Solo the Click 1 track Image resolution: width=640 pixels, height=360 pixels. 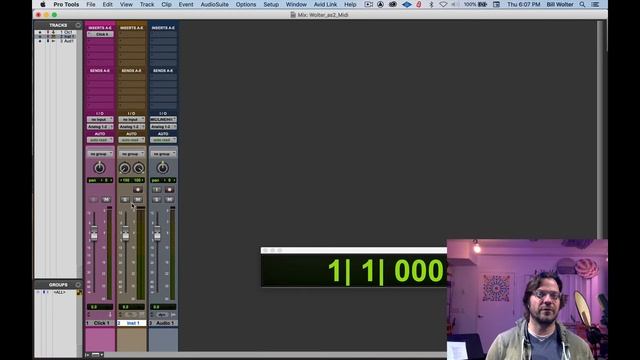(x=93, y=199)
